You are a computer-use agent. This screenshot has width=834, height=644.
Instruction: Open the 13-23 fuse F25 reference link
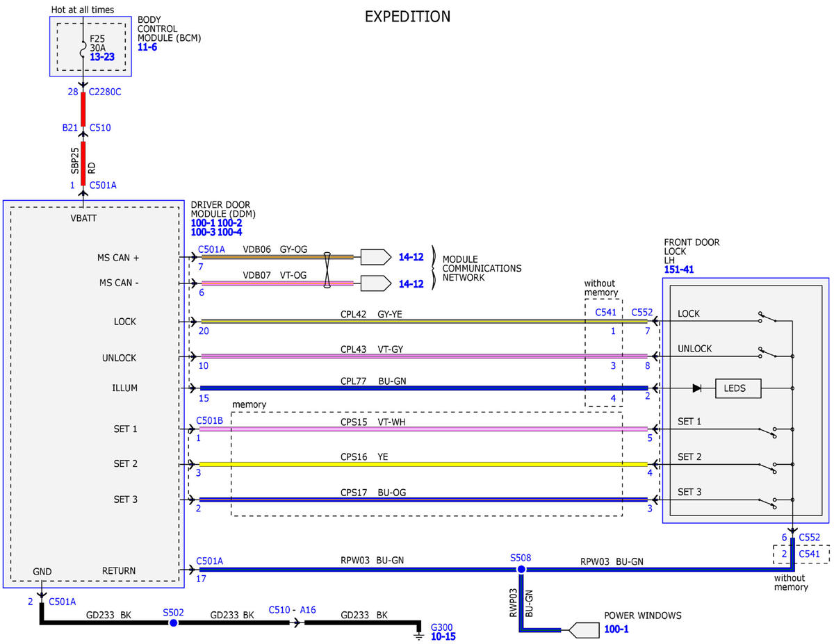pyautogui.click(x=102, y=57)
